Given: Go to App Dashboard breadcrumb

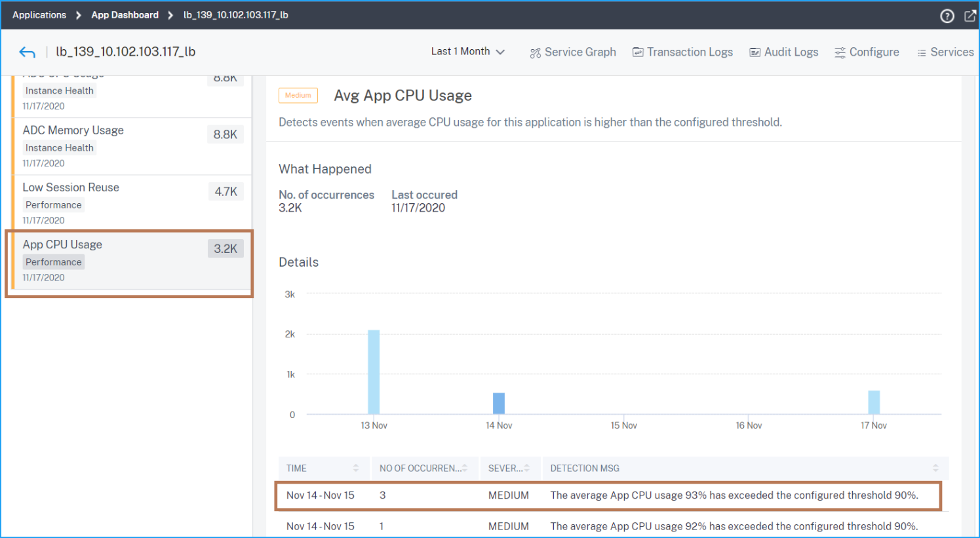Looking at the screenshot, I should [x=125, y=15].
